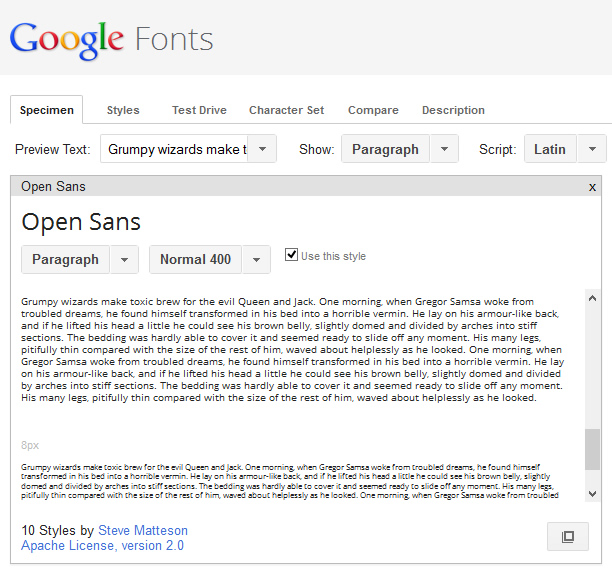612x577 pixels.
Task: Open the Test Drive tab
Action: click(x=199, y=110)
